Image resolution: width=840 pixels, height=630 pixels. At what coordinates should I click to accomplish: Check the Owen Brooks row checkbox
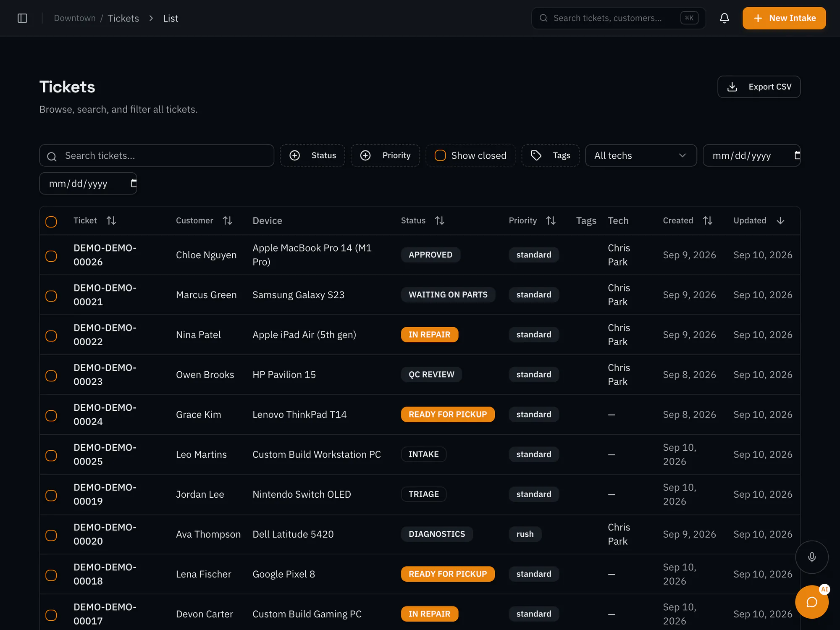coord(51,375)
